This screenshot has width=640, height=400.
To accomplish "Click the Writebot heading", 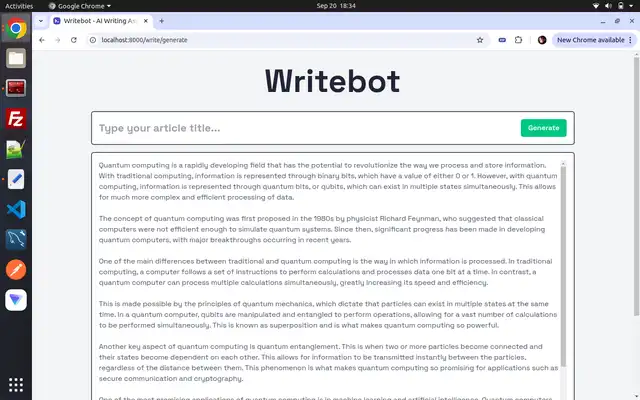I will [332, 81].
